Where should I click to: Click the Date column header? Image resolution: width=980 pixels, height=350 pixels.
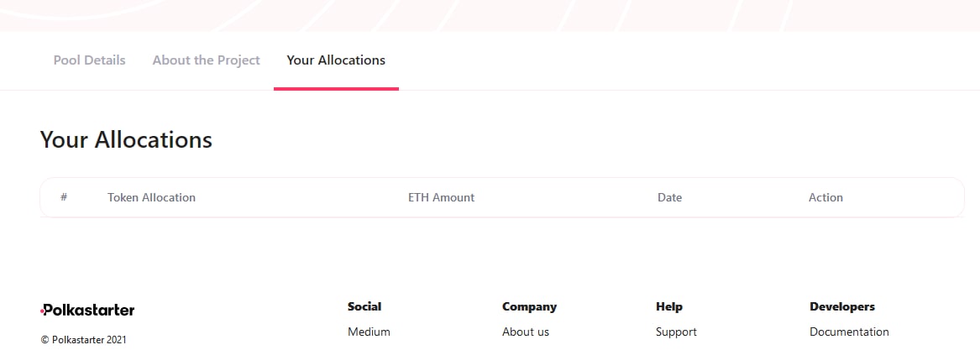(x=669, y=197)
